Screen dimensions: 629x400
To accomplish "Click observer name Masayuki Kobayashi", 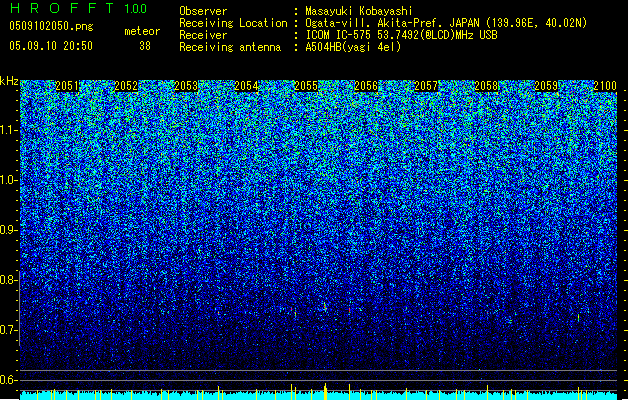I will 359,11.
